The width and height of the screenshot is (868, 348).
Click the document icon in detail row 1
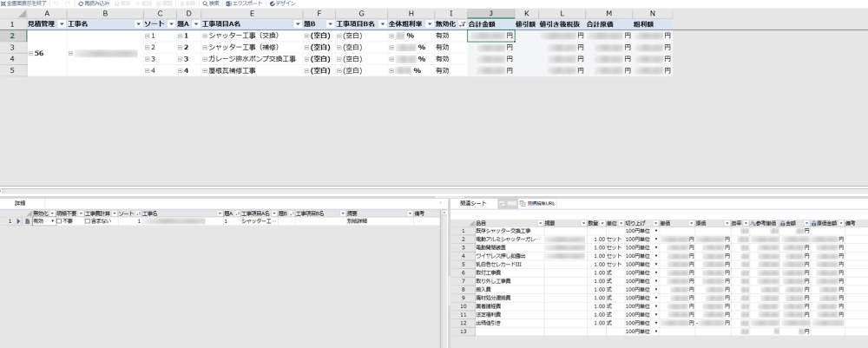point(27,220)
